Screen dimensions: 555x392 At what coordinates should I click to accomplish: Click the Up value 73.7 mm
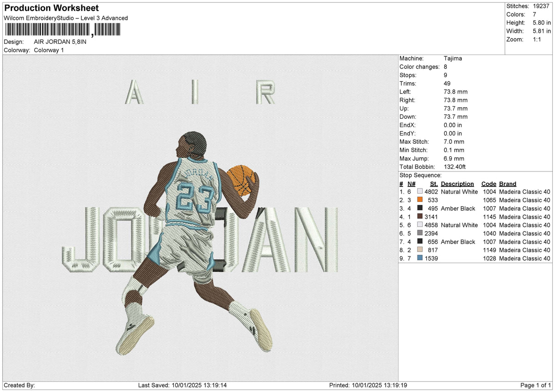[x=456, y=108]
